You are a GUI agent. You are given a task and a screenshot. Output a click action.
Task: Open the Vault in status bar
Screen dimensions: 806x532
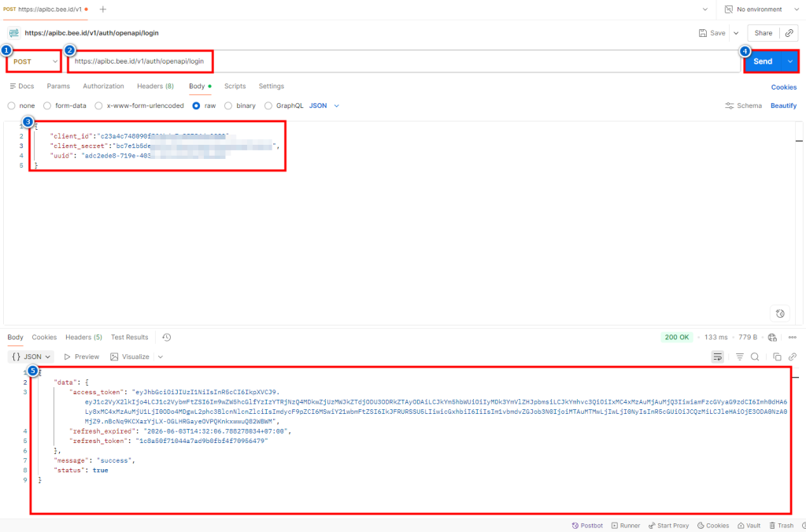749,526
